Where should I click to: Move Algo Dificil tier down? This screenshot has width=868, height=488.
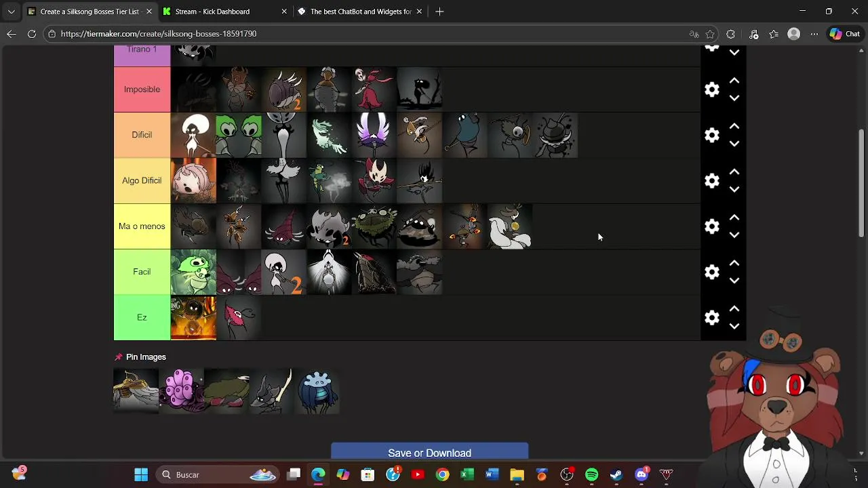coord(734,190)
